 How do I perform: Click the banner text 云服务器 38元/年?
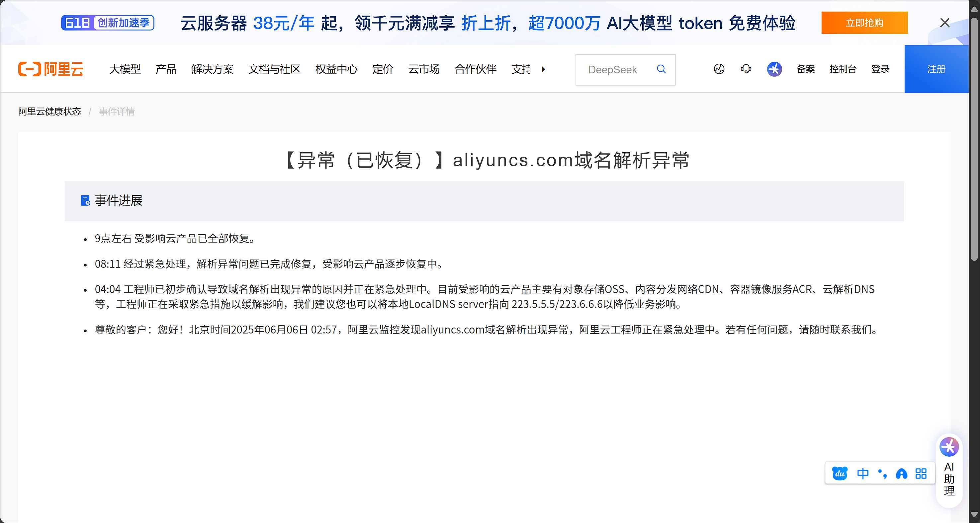pyautogui.click(x=247, y=23)
